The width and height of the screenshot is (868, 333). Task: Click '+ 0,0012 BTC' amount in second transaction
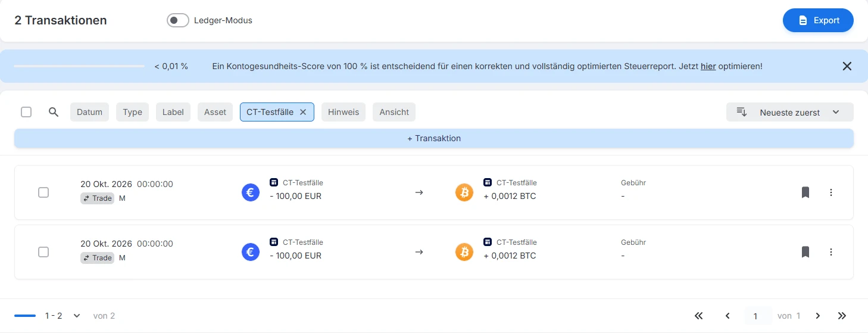510,256
